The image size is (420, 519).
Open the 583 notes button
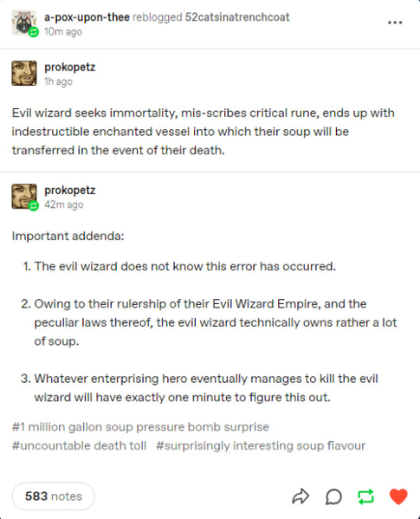53,496
